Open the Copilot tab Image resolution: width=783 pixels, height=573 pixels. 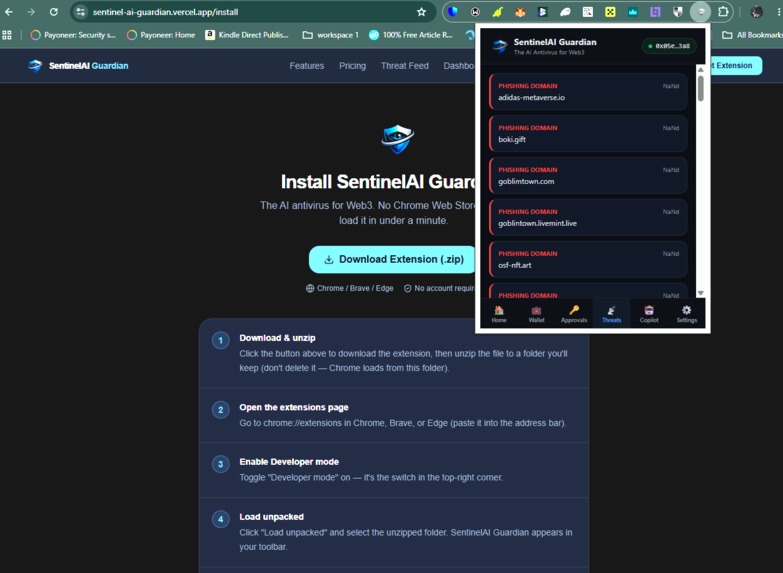point(649,314)
